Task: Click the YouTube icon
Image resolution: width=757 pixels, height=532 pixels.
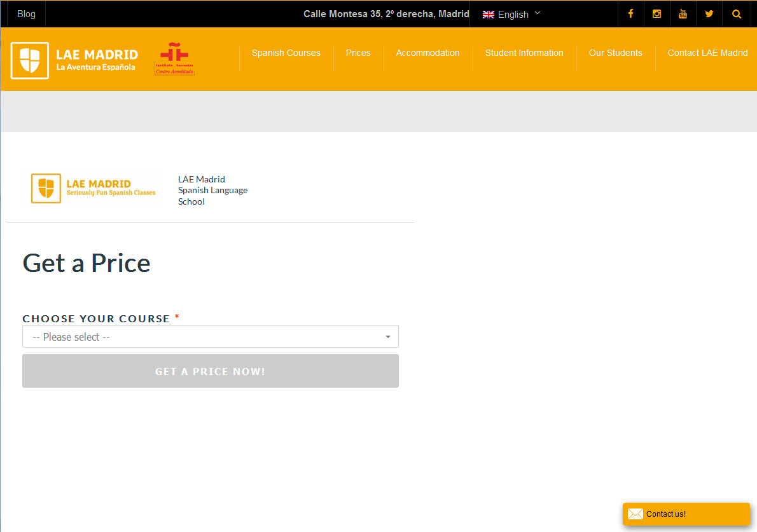Action: point(683,14)
